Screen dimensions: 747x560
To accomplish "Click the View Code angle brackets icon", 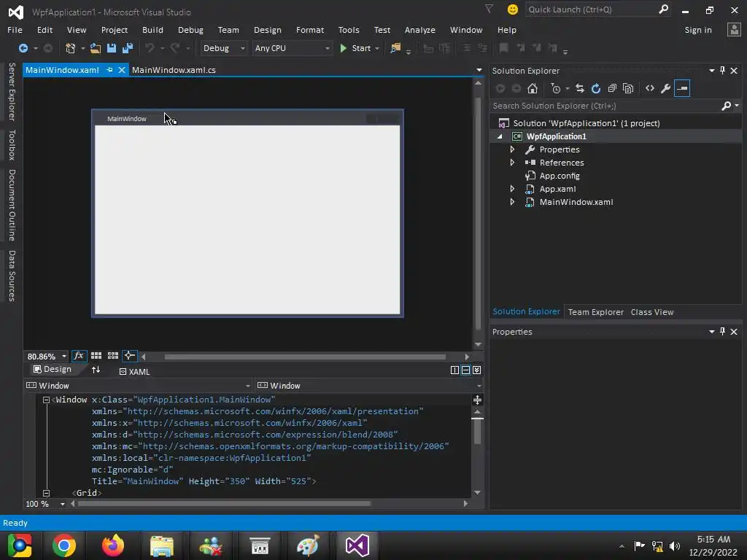I will click(650, 88).
